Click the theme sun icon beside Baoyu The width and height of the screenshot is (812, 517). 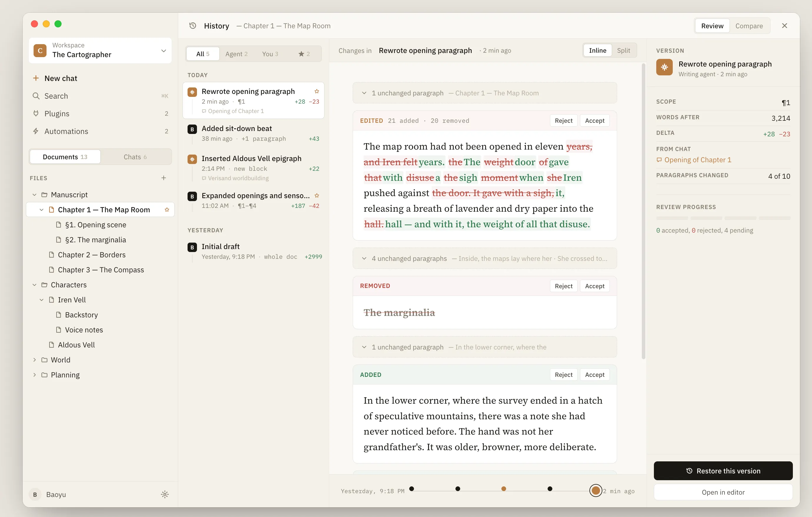coord(165,494)
